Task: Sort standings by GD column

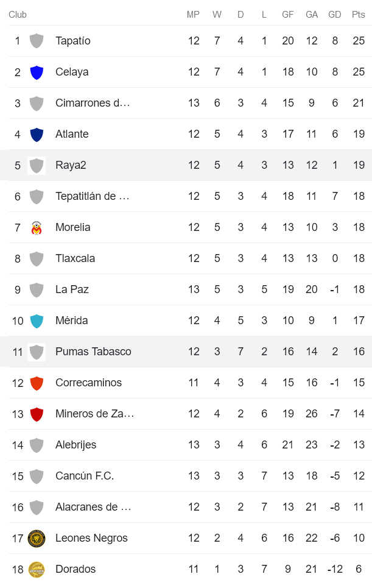Action: click(x=335, y=14)
